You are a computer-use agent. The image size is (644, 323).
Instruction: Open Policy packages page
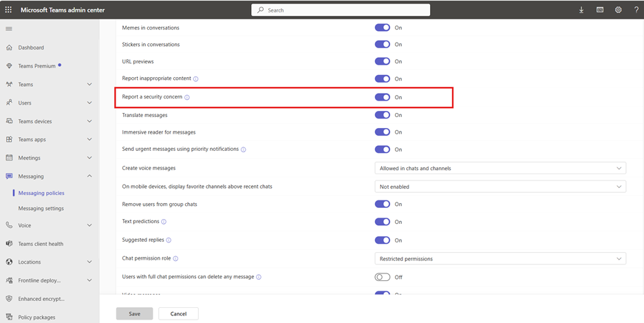(x=36, y=317)
